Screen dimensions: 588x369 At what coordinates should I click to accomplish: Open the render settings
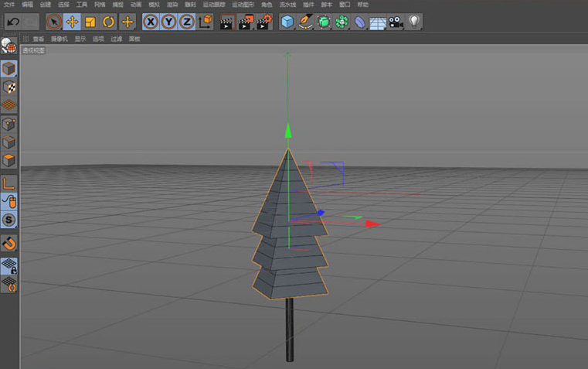click(x=264, y=22)
